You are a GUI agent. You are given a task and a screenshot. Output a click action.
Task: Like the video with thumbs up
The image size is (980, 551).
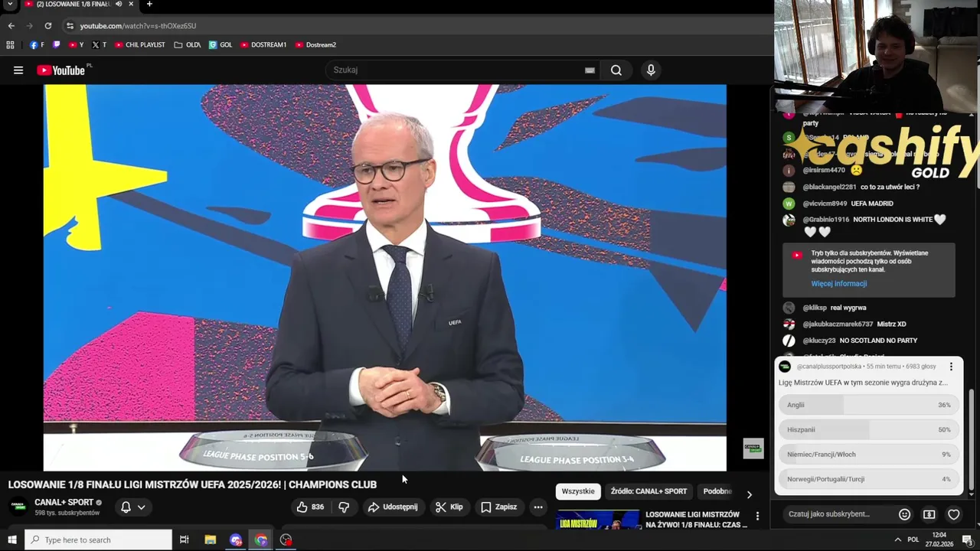click(310, 507)
